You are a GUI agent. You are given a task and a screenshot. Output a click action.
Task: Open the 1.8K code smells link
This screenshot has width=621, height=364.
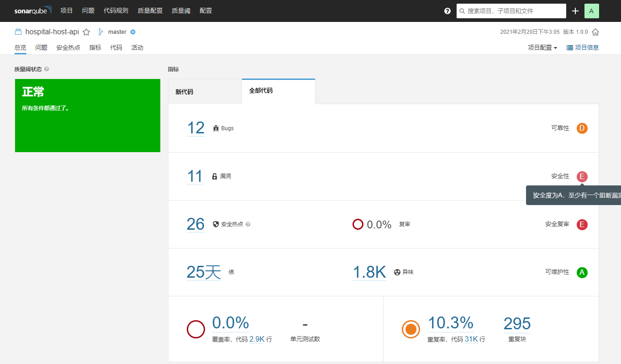point(369,272)
